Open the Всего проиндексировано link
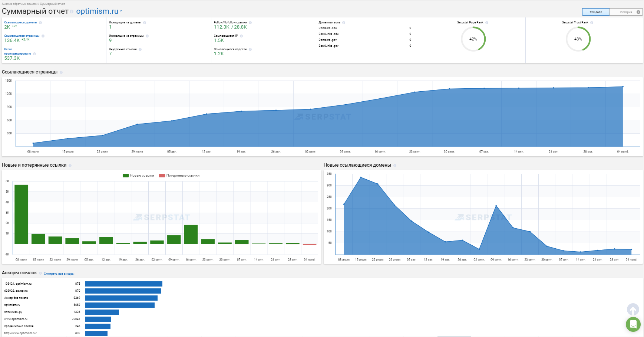The image size is (644, 337). pos(17,52)
